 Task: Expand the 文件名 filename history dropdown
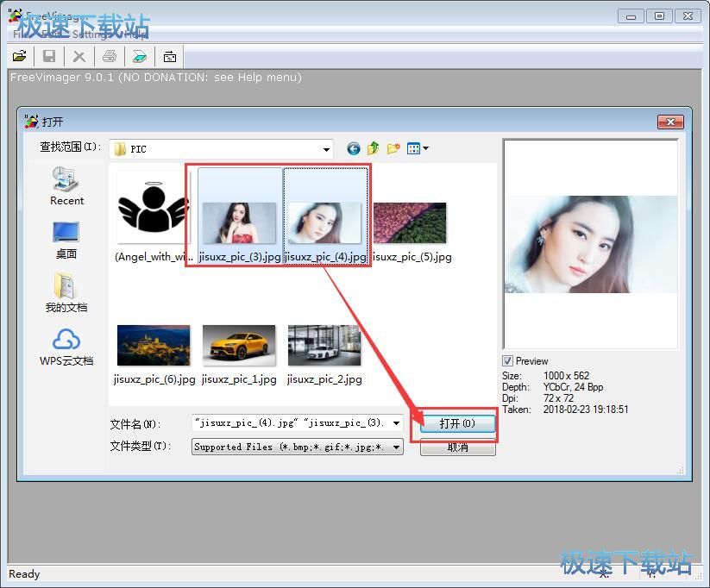click(396, 423)
